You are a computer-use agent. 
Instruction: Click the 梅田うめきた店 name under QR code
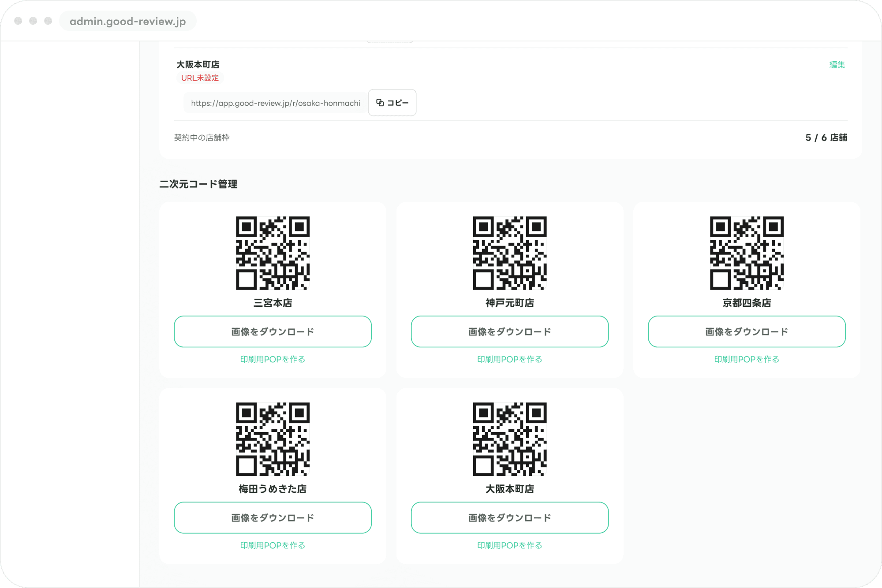[x=273, y=489]
